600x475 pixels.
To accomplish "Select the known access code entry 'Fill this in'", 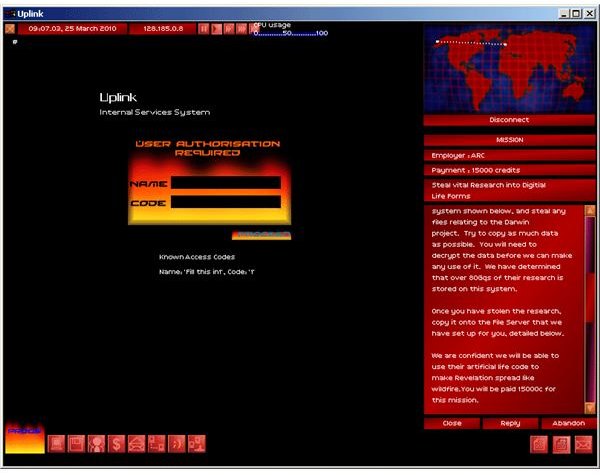I will point(207,272).
